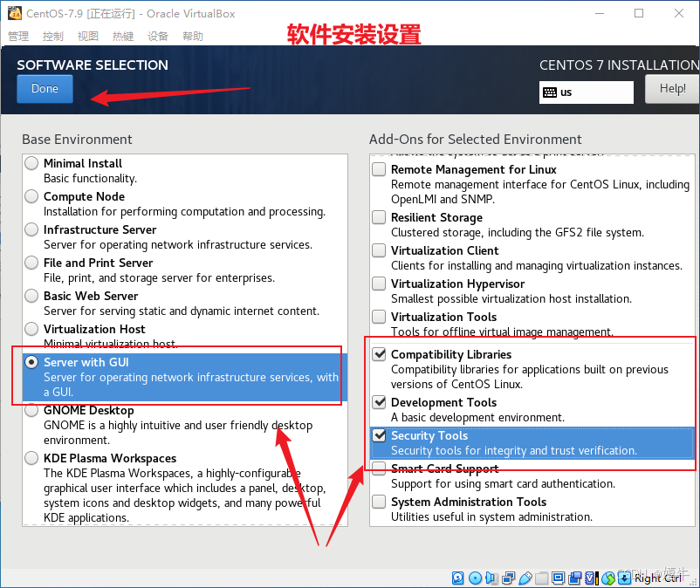Click the shared folders status icon

coord(541,578)
